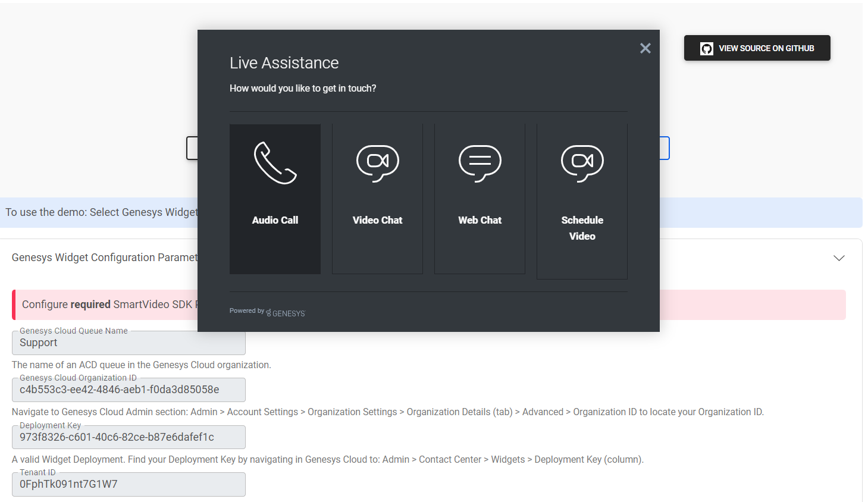Select the Audio Call label
868x502 pixels.
point(275,220)
